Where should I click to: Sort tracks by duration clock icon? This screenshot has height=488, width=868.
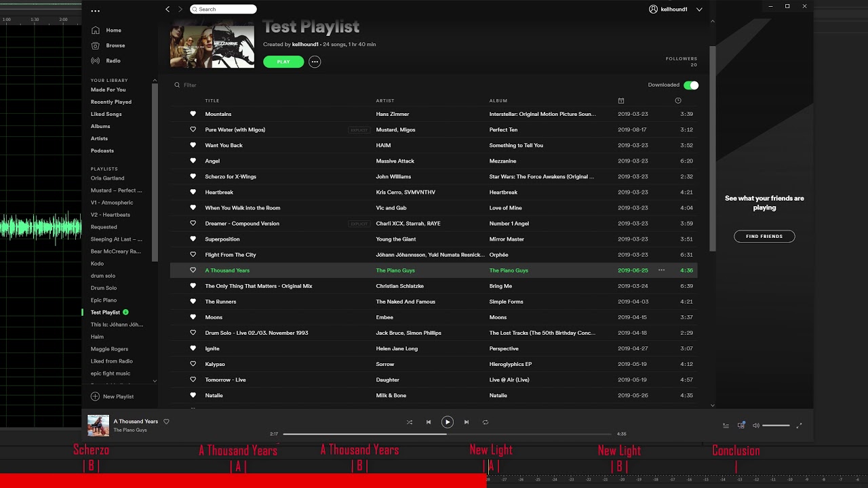(678, 101)
